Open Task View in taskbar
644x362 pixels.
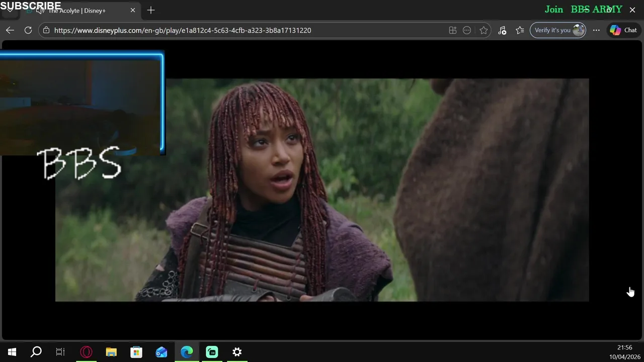tap(60, 352)
